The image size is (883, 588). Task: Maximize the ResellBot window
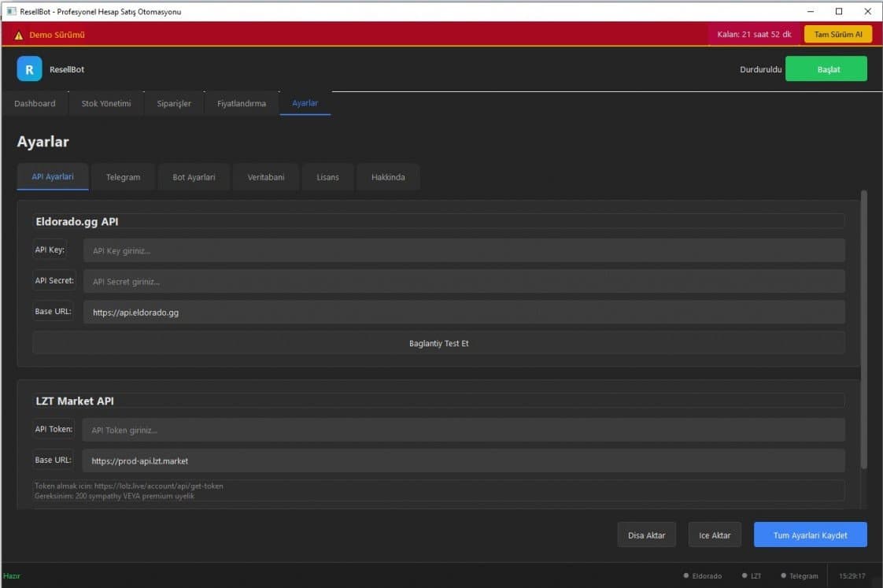pos(839,11)
